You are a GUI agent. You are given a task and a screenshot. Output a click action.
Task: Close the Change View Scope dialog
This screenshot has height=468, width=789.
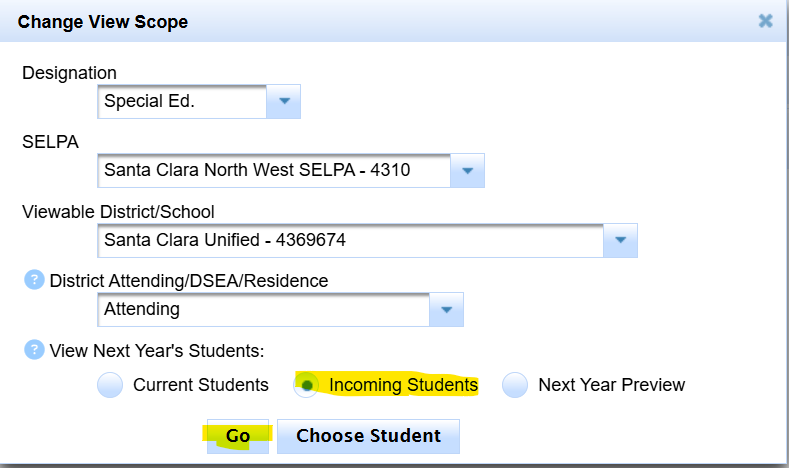765,20
